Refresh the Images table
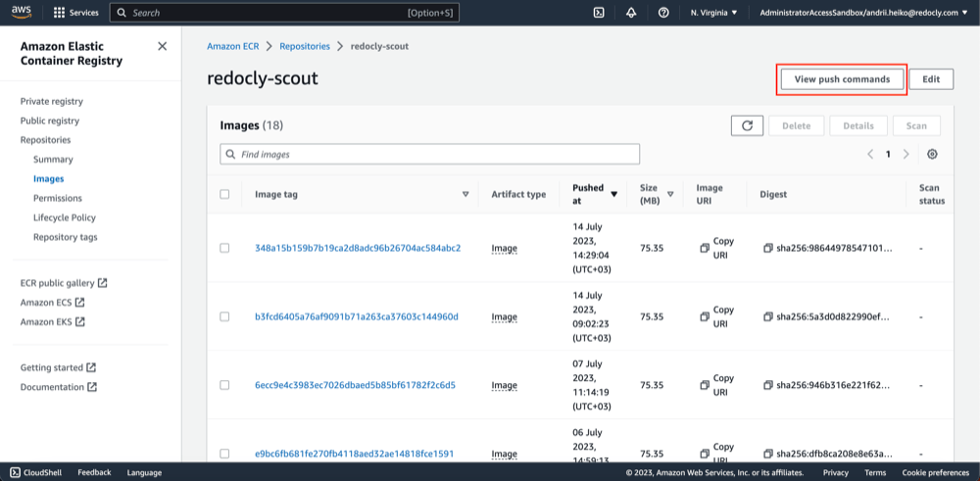 pyautogui.click(x=747, y=125)
